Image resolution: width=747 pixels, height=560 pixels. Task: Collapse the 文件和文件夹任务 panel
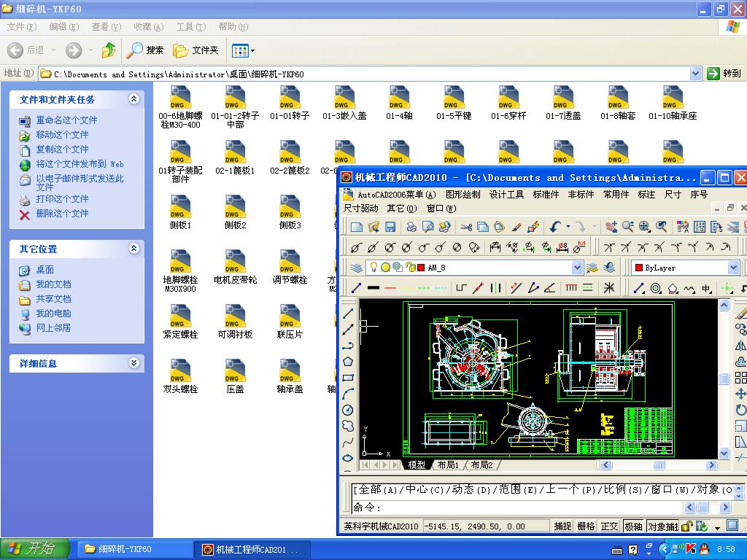135,99
